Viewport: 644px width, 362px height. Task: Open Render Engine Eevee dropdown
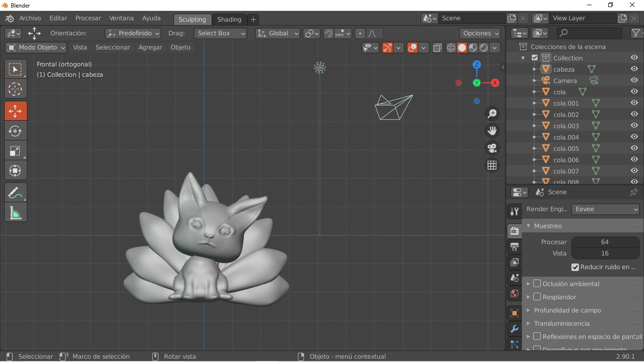point(605,209)
